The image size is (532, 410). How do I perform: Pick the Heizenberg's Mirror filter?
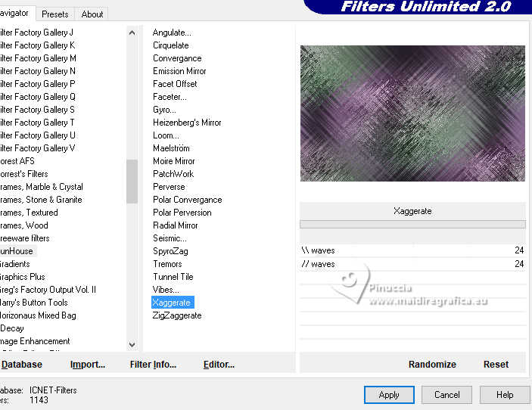pyautogui.click(x=187, y=123)
